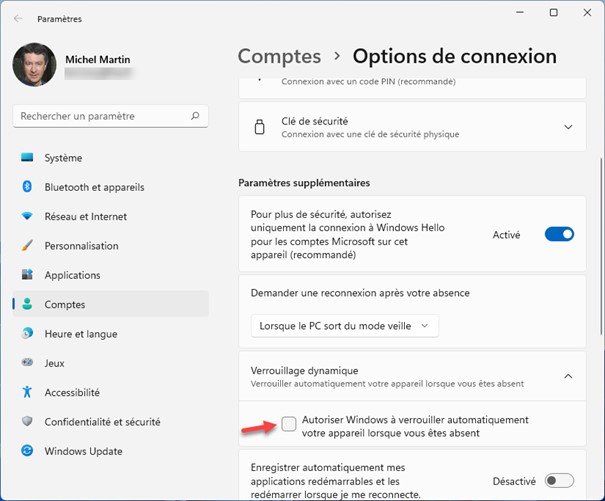Turn off the Windows Hello only toggle
The width and height of the screenshot is (605, 501).
pos(559,234)
